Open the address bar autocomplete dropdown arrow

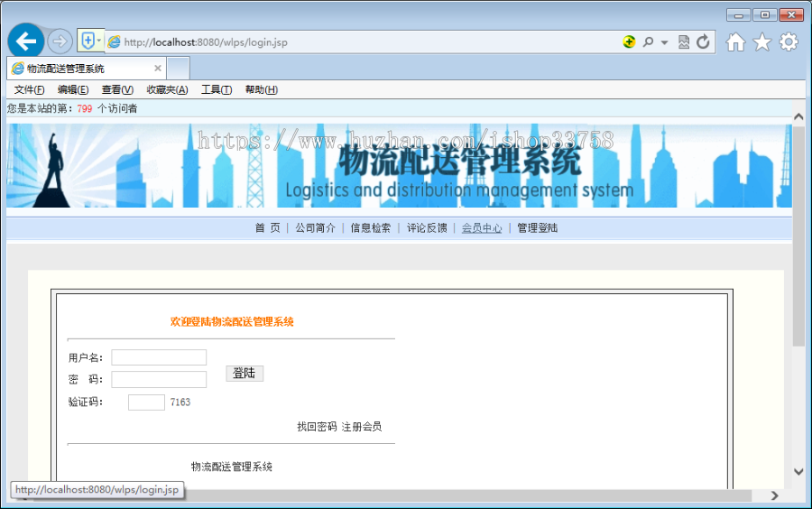click(664, 42)
